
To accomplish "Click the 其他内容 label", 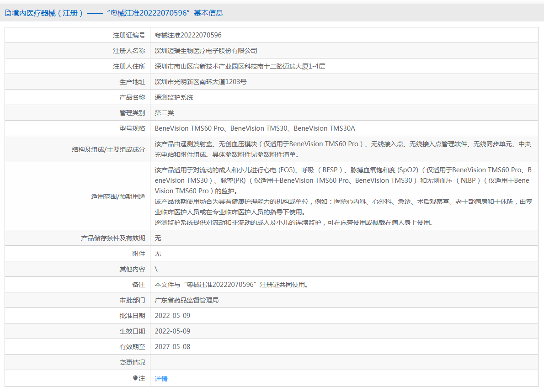I will (x=132, y=269).
